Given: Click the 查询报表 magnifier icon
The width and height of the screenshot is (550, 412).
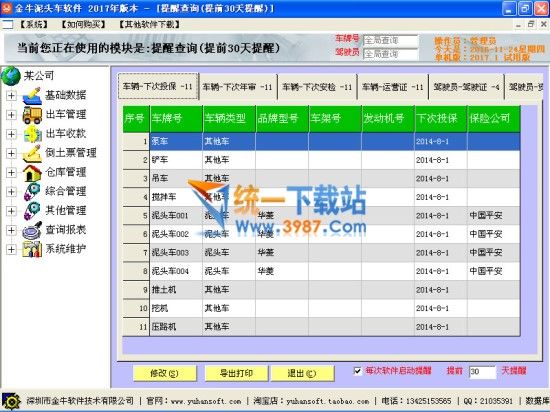Looking at the screenshot, I should (x=32, y=230).
